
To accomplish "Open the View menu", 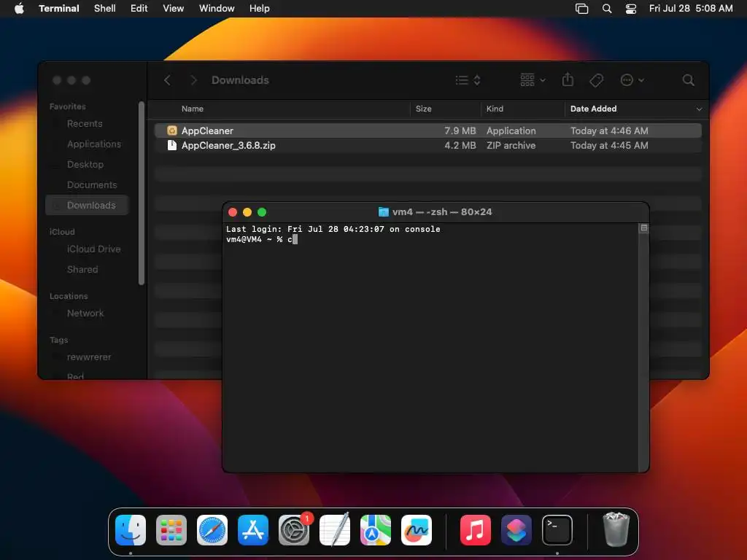I will [x=173, y=8].
